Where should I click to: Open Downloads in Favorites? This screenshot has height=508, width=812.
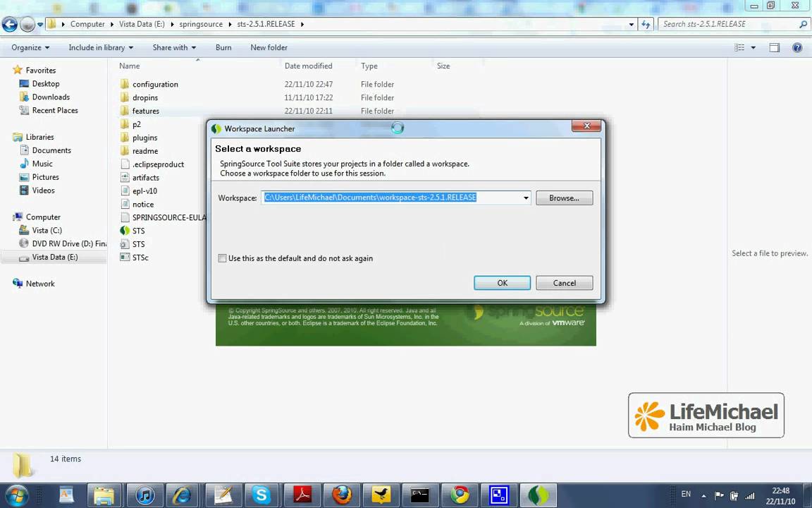coord(51,97)
